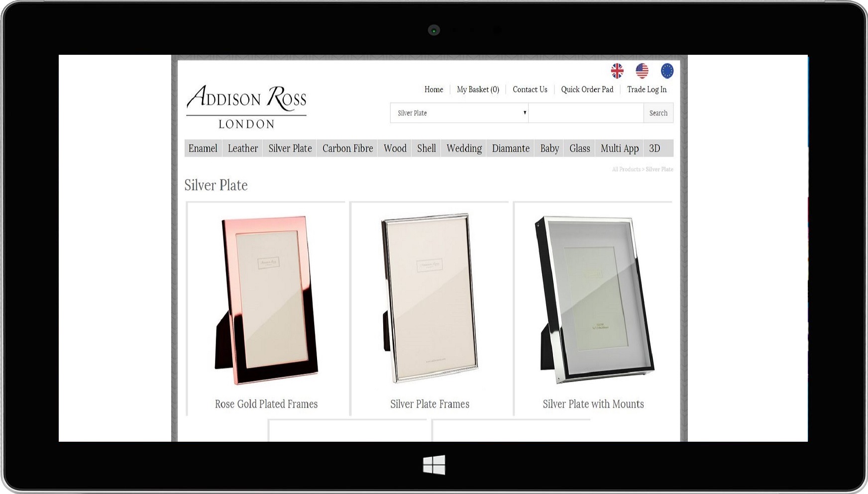
Task: Open the Silver Plate category dropdown
Action: [x=459, y=113]
